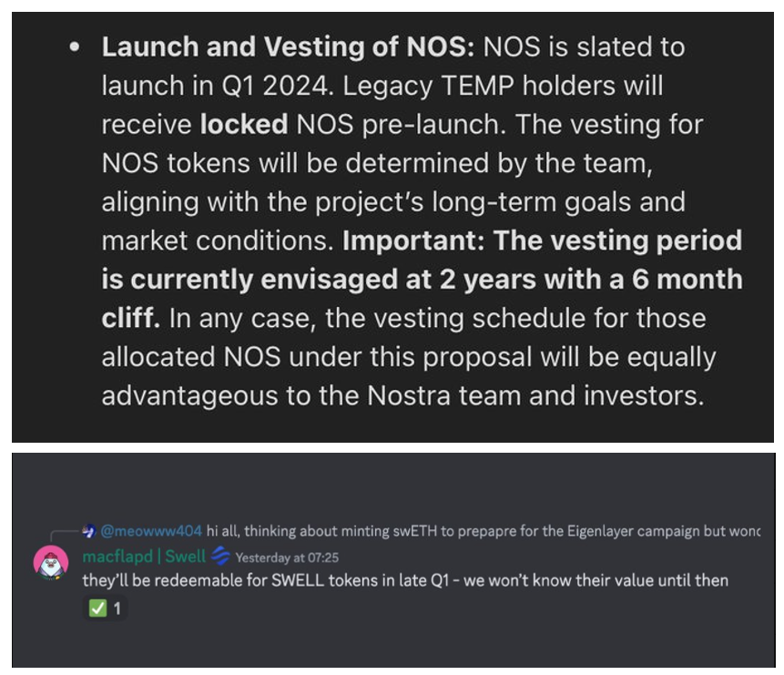The height and width of the screenshot is (675, 784).
Task: Click the bullet point before Launch and Vesting
Action: tap(76, 48)
